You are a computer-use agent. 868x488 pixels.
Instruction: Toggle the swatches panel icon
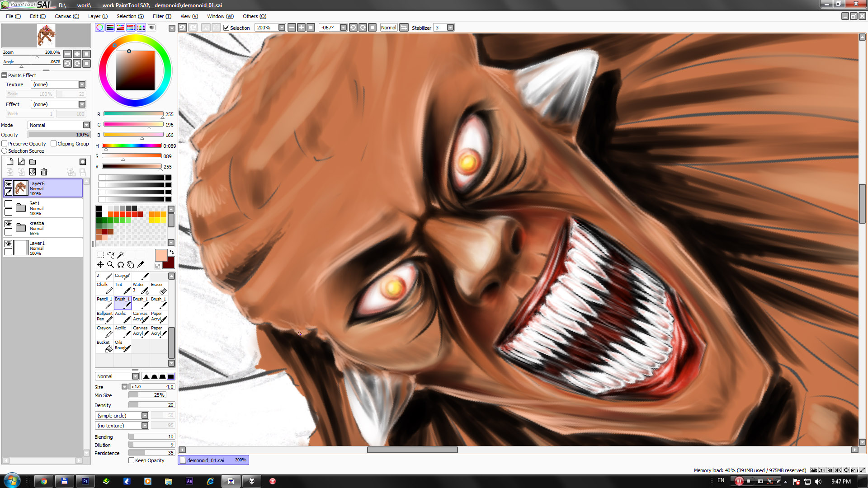tap(141, 28)
